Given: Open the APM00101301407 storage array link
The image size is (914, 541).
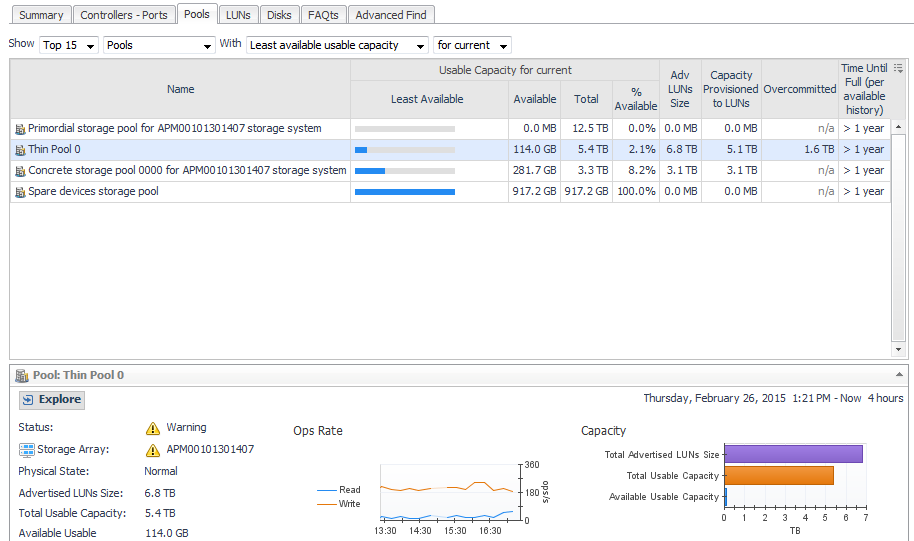Looking at the screenshot, I should pos(210,450).
